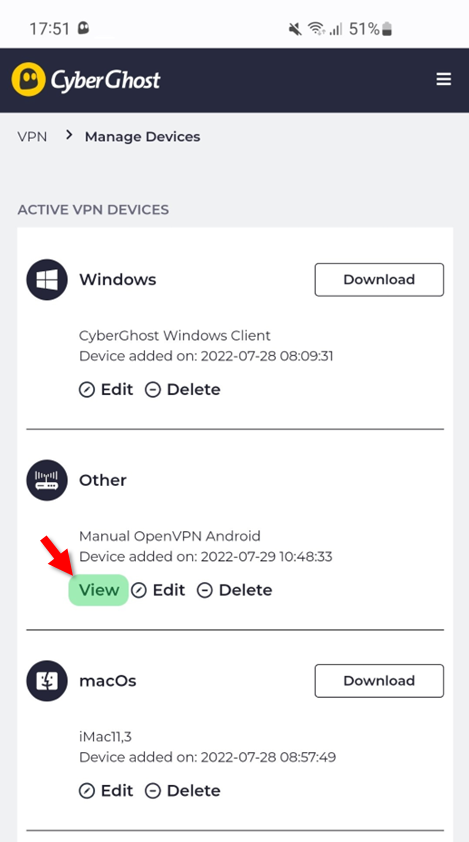Click the Windows device icon
Image resolution: width=469 pixels, height=842 pixels.
coord(47,279)
